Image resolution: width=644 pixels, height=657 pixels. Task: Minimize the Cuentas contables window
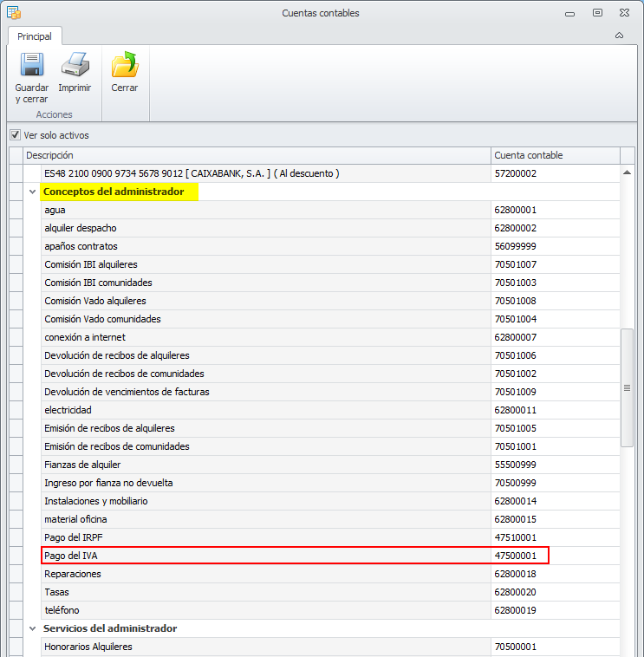pos(569,13)
